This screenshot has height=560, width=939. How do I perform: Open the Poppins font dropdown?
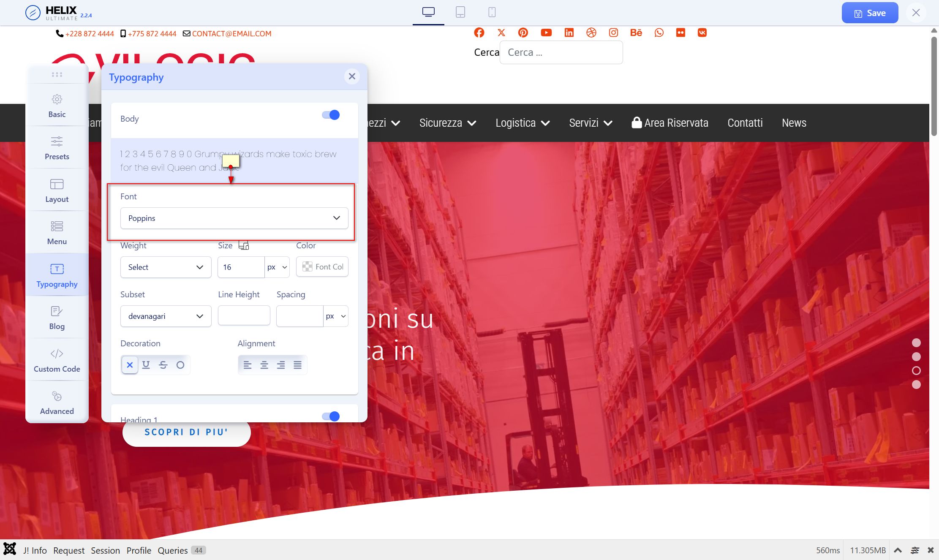(234, 218)
